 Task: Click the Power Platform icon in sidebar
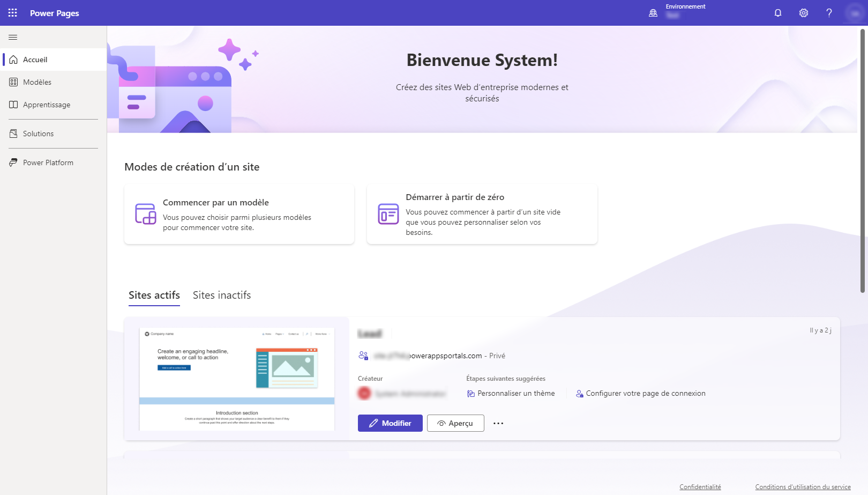point(13,162)
